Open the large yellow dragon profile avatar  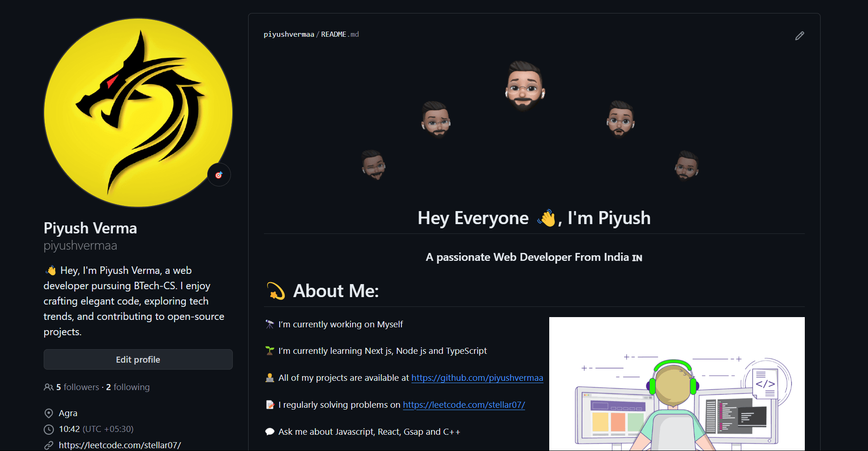point(138,113)
